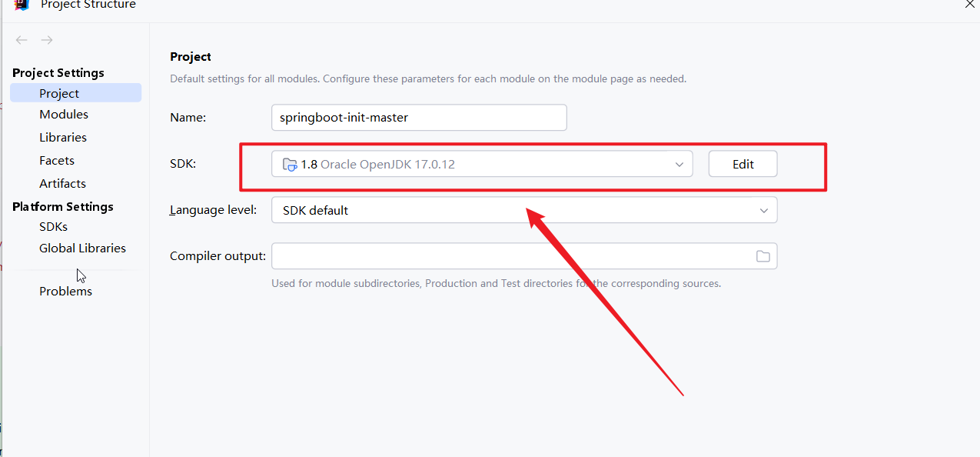Switch to Facets section

[x=57, y=160]
